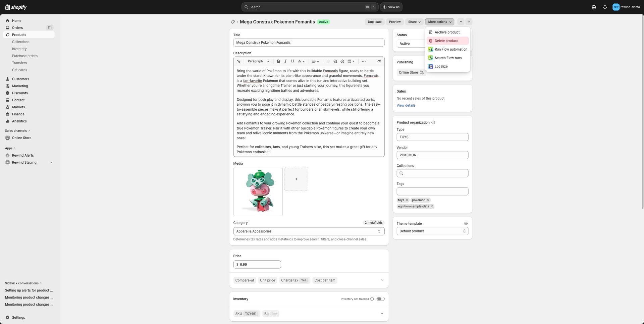The image size is (644, 324).
Task: Open the Online Store sales channel
Action: click(29, 138)
